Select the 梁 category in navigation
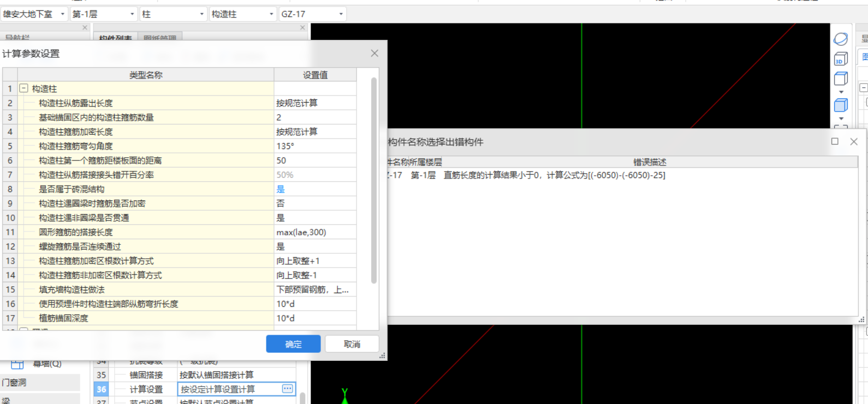 pos(40,400)
